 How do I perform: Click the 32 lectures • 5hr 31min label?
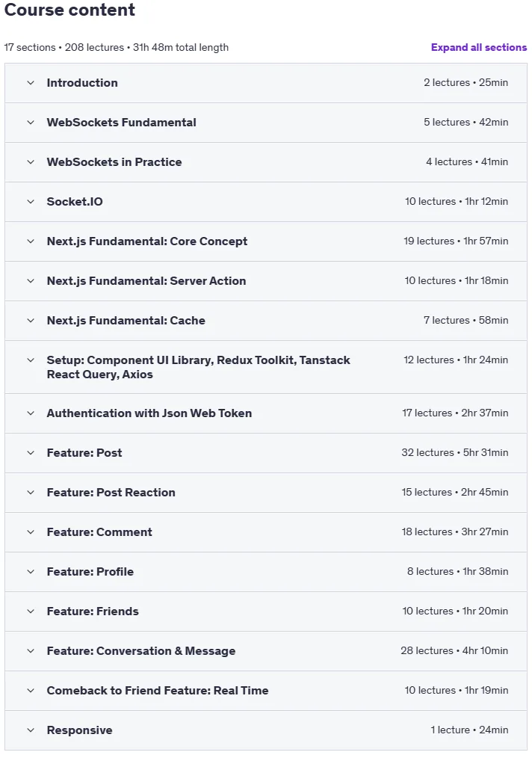[455, 452]
